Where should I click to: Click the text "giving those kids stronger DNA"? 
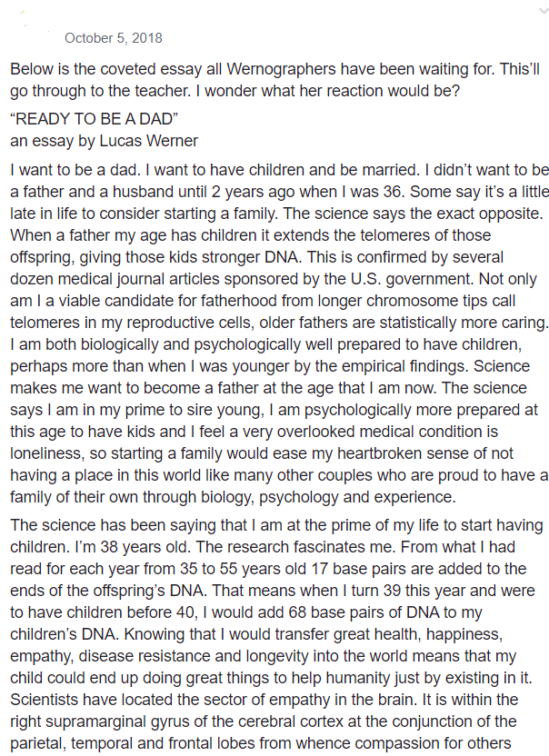point(191,257)
